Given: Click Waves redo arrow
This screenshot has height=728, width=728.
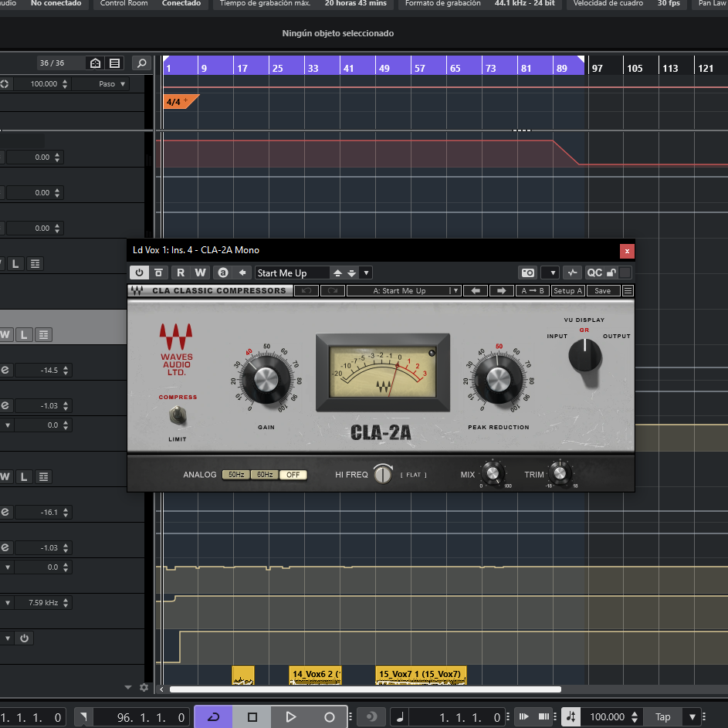Looking at the screenshot, I should click(x=333, y=290).
